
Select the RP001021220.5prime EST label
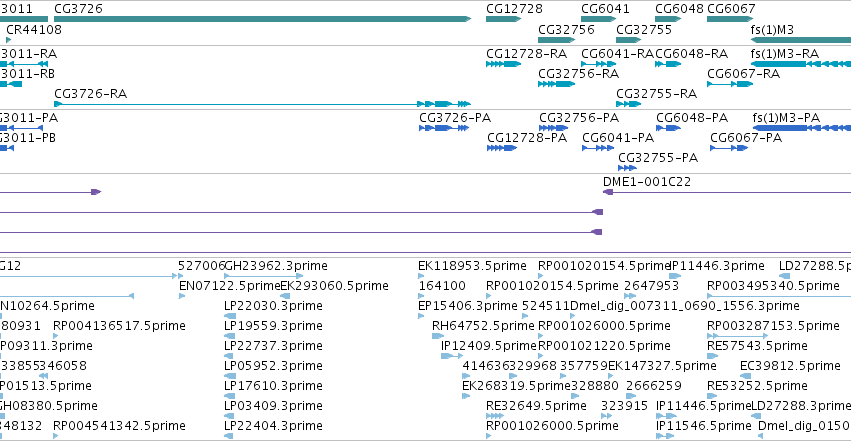pos(604,346)
